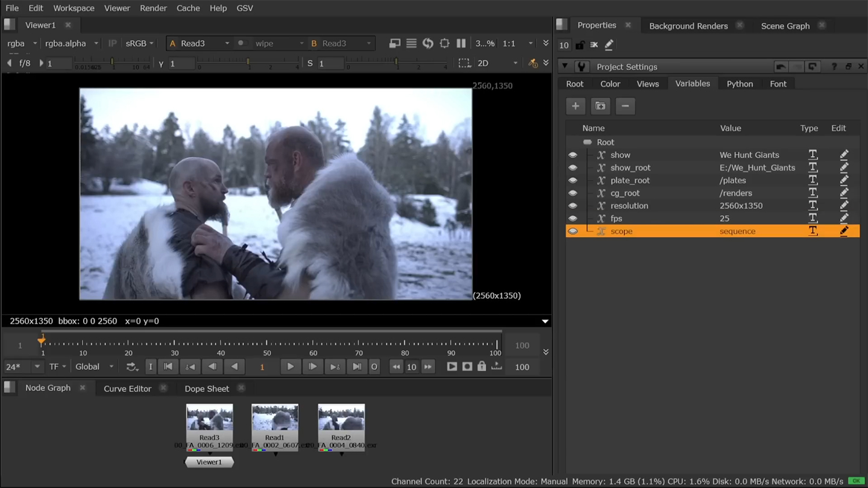This screenshot has width=868, height=488.
Task: Step forward one frame
Action: pyautogui.click(x=312, y=366)
